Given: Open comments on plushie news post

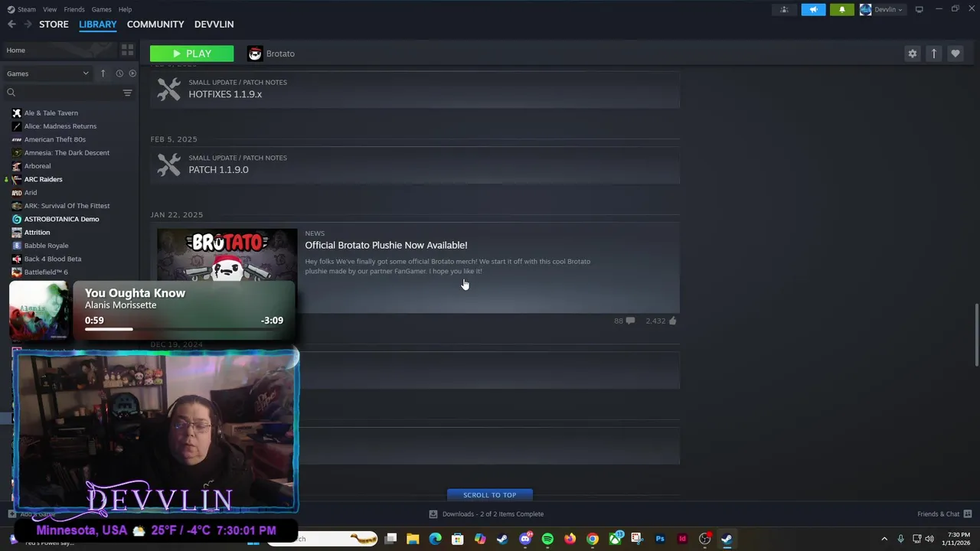Looking at the screenshot, I should coord(624,321).
